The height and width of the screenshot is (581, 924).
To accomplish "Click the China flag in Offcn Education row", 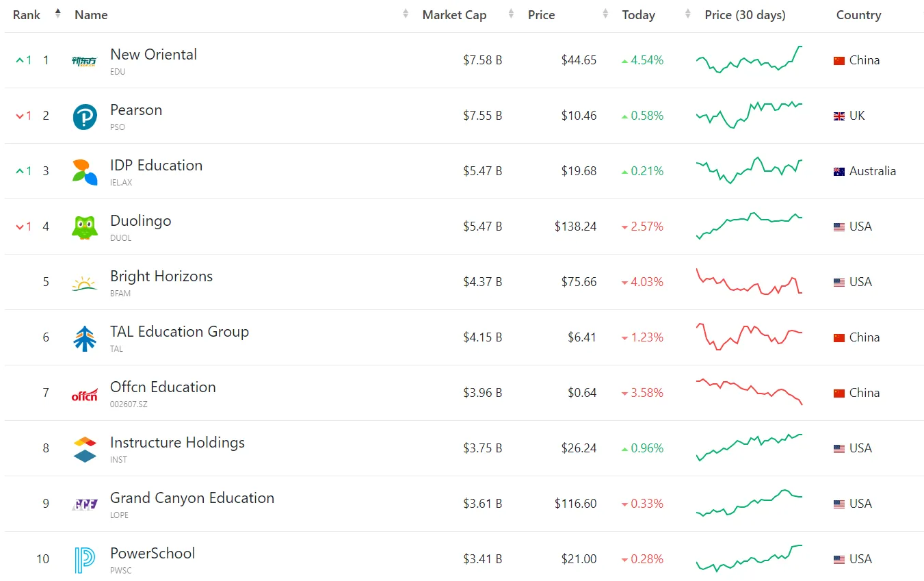I will (839, 393).
